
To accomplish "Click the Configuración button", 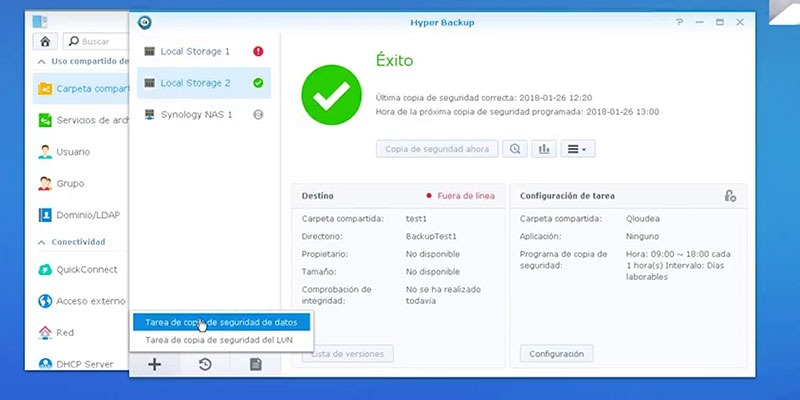I will click(x=556, y=354).
